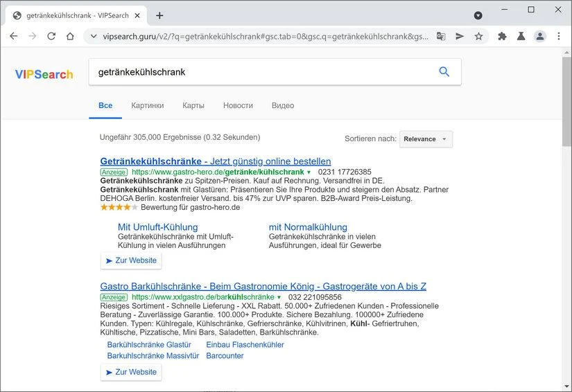Click the gastro-hero.de green URL
This screenshot has height=392, width=572.
(x=218, y=172)
